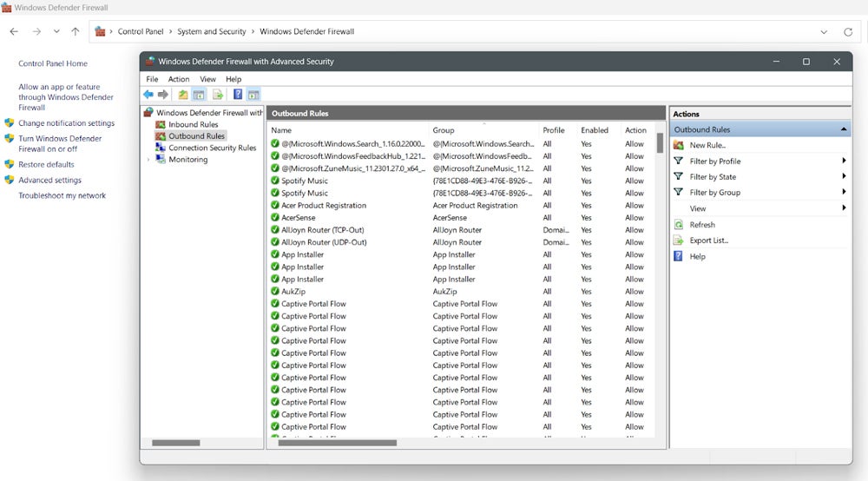Click the green check beside AukZip rule
868x481 pixels.
tap(275, 292)
